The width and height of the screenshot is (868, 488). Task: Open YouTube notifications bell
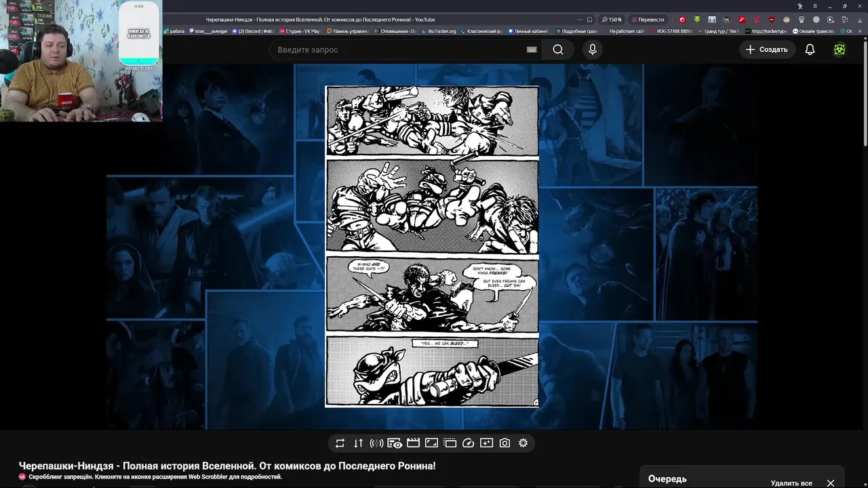pyautogui.click(x=810, y=49)
